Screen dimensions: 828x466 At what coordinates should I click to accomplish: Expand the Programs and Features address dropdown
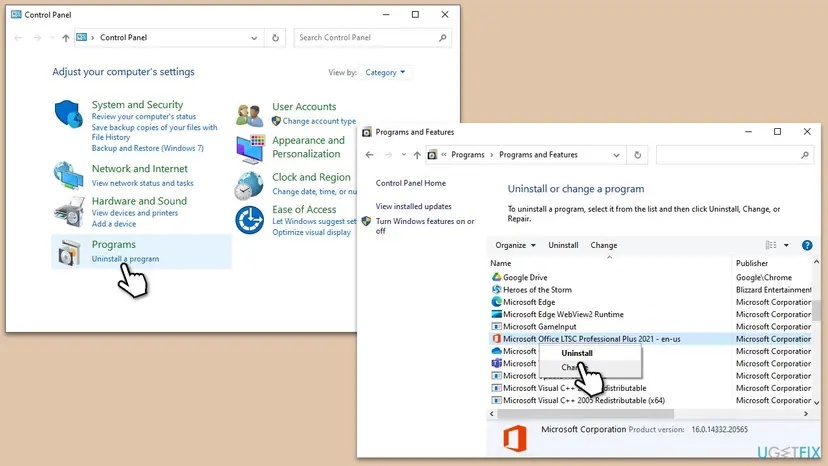[x=616, y=155]
